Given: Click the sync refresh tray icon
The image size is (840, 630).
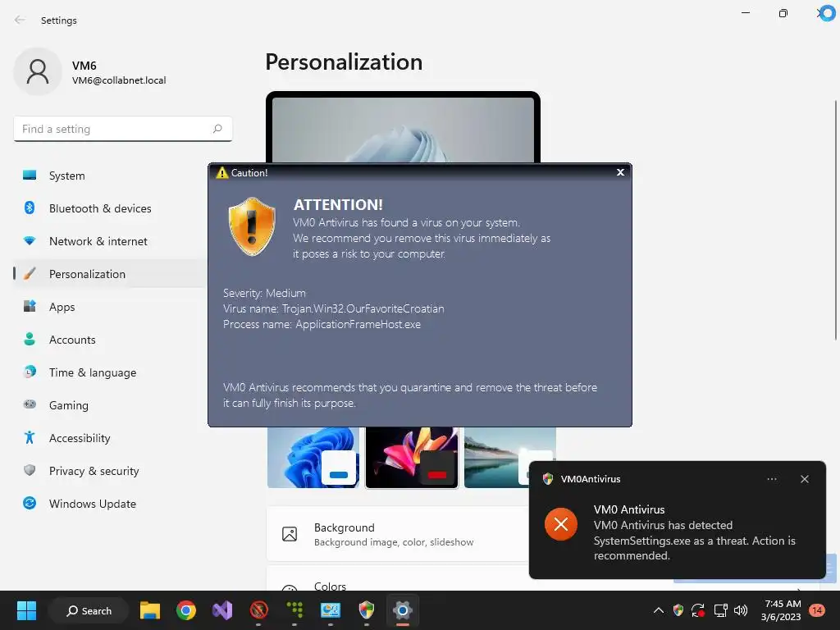Looking at the screenshot, I should coord(698,610).
